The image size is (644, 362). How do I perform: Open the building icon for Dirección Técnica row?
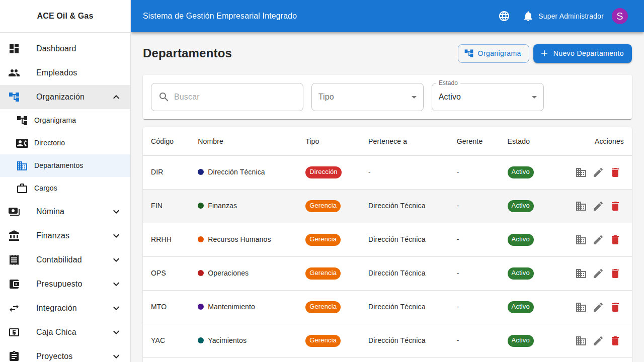tap(581, 172)
